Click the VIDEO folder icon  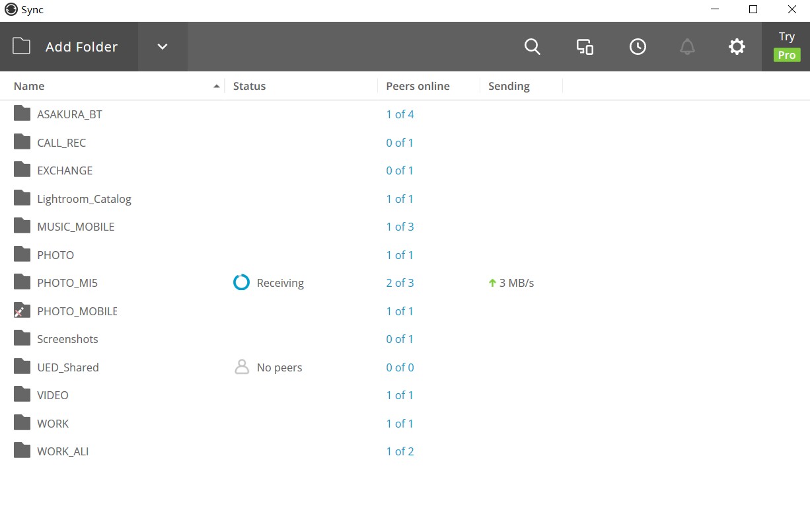click(22, 395)
